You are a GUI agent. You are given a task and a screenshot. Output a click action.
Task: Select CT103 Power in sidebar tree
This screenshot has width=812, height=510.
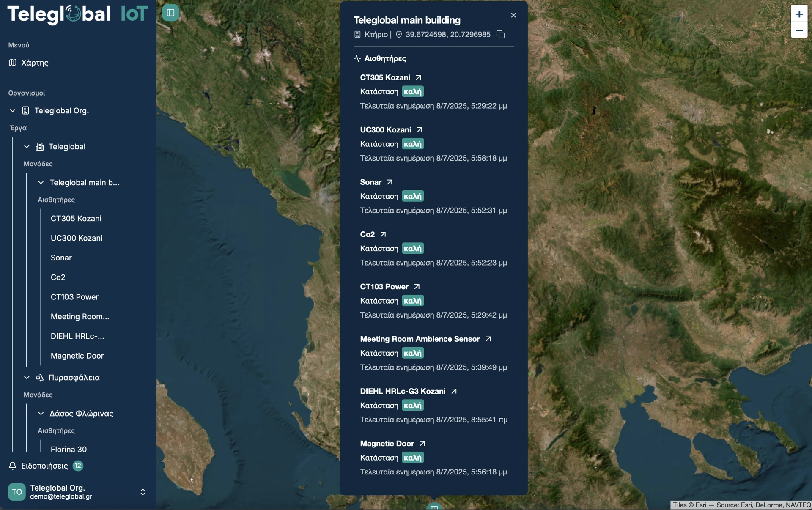pyautogui.click(x=74, y=297)
